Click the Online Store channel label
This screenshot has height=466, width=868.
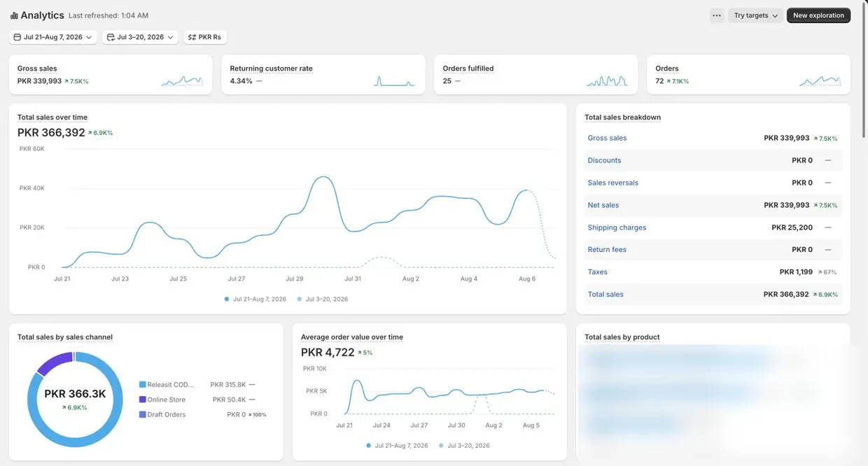point(167,400)
